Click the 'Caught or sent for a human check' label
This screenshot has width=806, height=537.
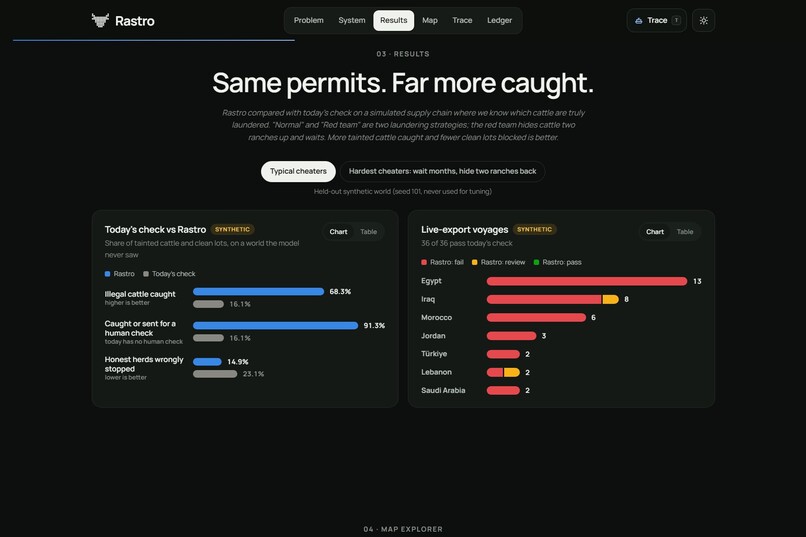[140, 328]
